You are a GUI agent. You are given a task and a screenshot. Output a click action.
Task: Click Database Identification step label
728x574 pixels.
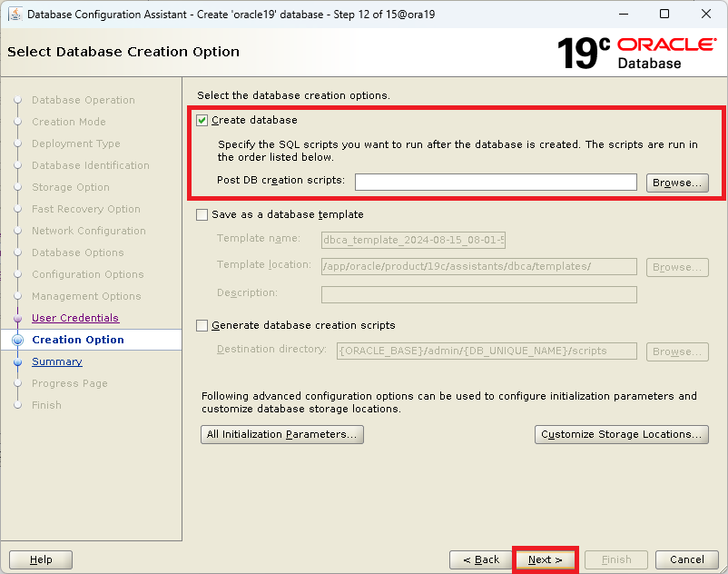pos(91,165)
